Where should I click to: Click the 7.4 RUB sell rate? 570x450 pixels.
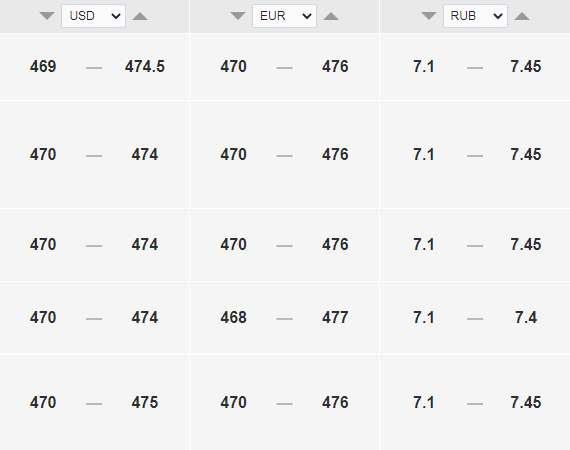point(526,317)
